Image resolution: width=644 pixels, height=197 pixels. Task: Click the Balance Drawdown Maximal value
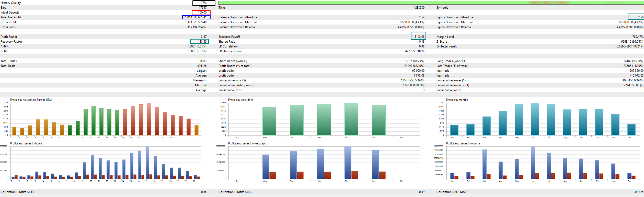[x=411, y=22]
